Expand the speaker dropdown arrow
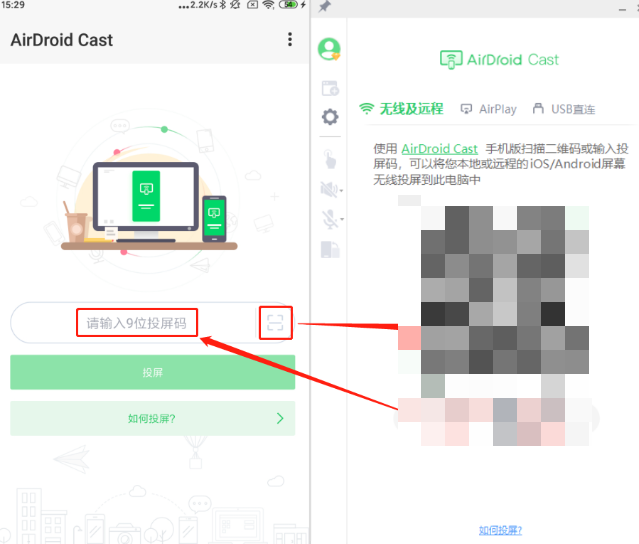639x544 pixels. point(342,190)
